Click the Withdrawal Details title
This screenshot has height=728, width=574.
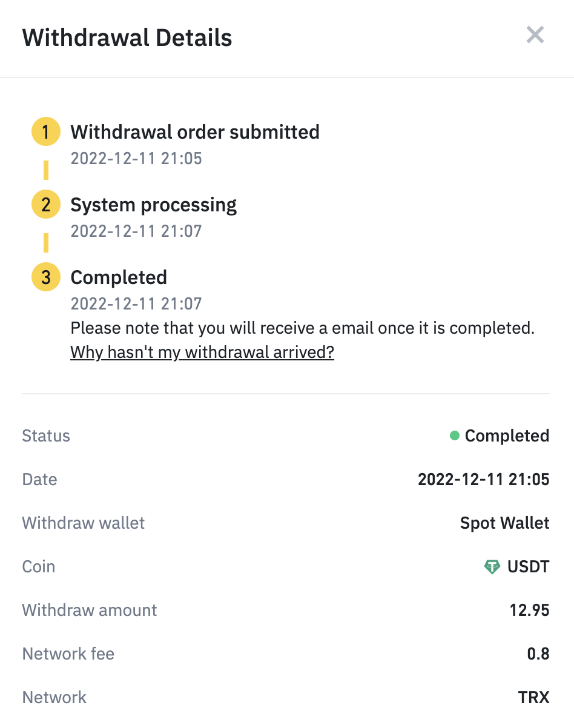click(127, 38)
